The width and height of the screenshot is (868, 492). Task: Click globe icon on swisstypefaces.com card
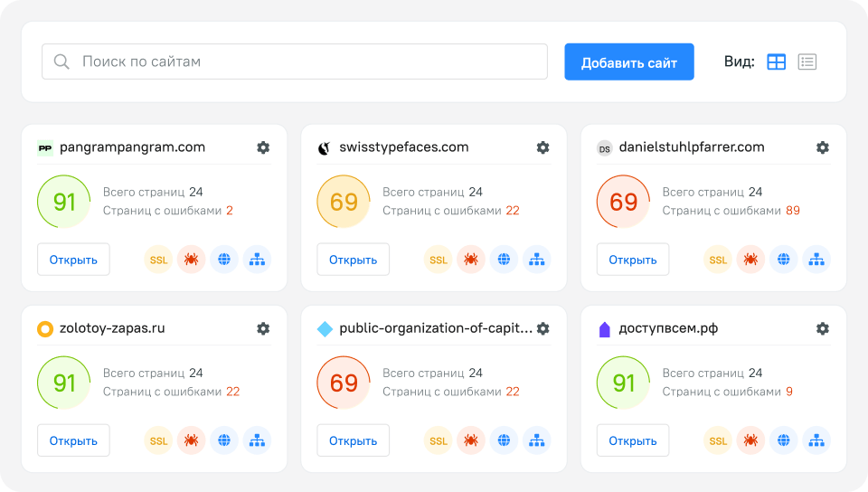click(x=504, y=260)
